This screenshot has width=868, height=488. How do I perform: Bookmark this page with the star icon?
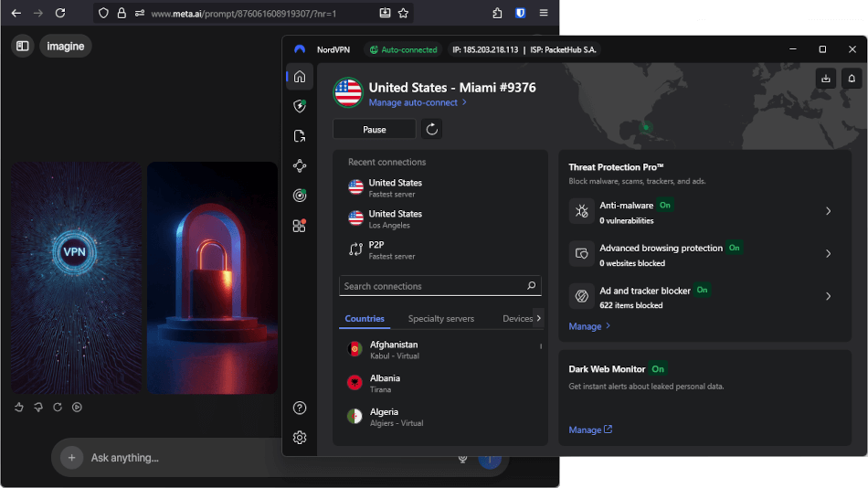coord(404,14)
